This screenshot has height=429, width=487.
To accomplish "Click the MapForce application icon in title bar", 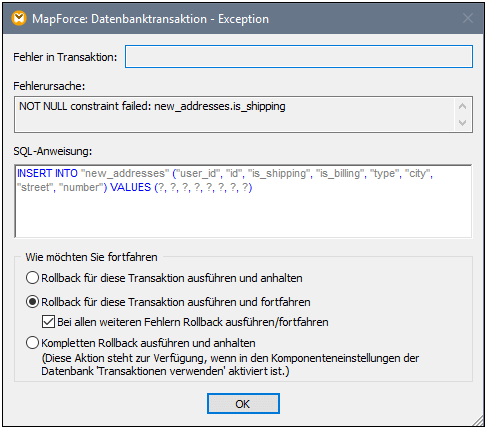I will click(19, 18).
